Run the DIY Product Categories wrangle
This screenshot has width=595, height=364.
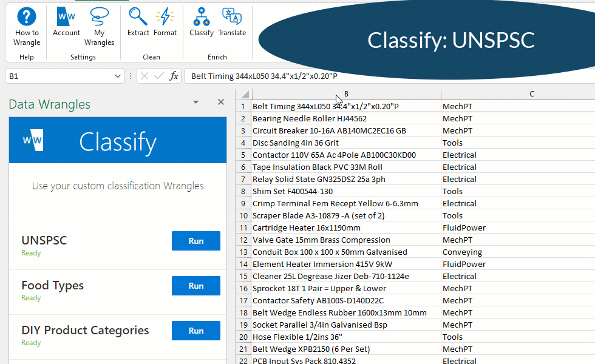coord(195,331)
